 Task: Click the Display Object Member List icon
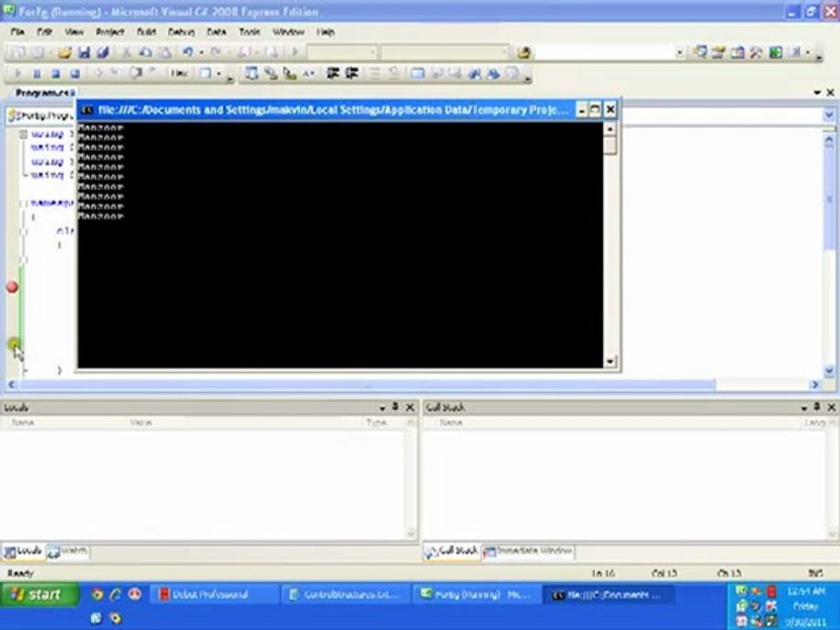coord(251,73)
